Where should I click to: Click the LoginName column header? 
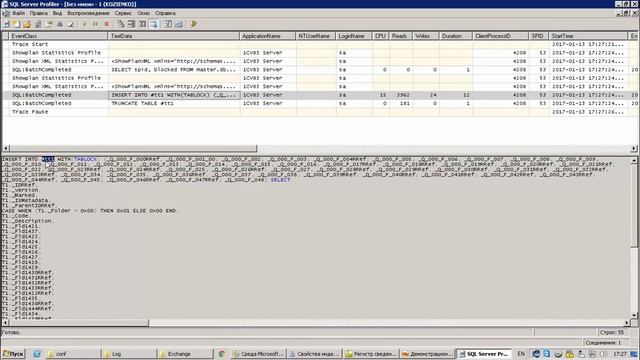pyautogui.click(x=354, y=36)
